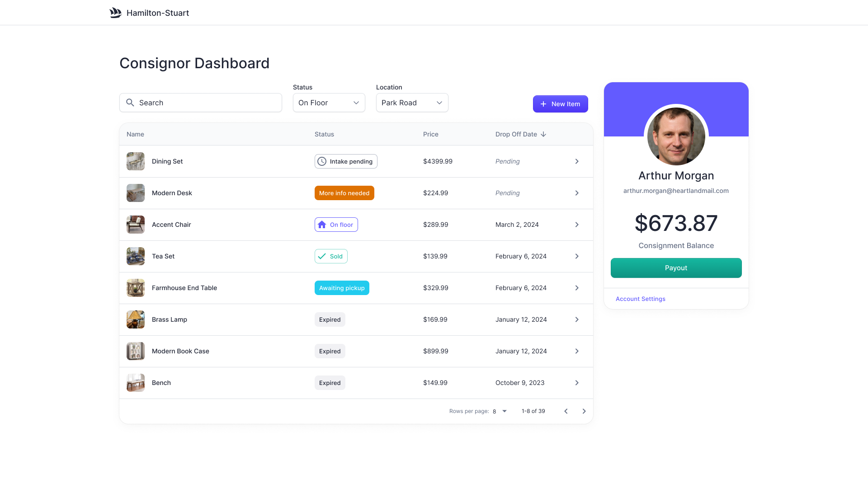This screenshot has width=868, height=488.
Task: Select the Account Settings link
Action: click(x=640, y=299)
